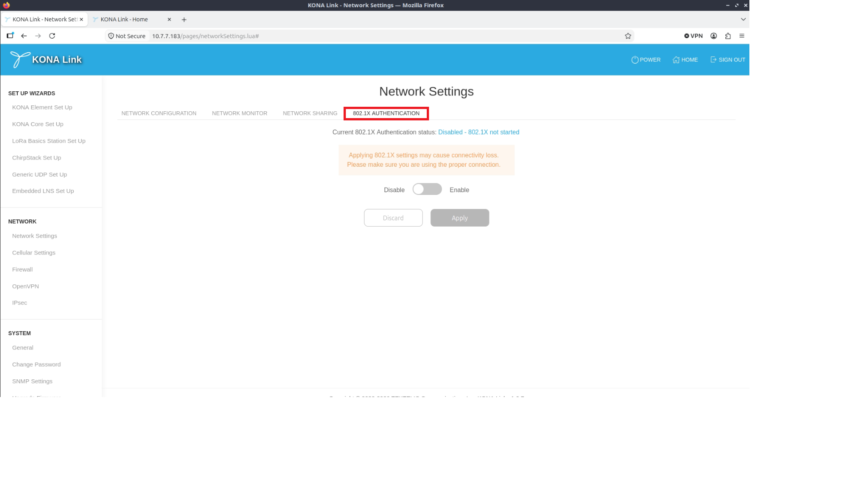Open the SNMP Settings page
Image resolution: width=868 pixels, height=487 pixels.
pyautogui.click(x=32, y=381)
